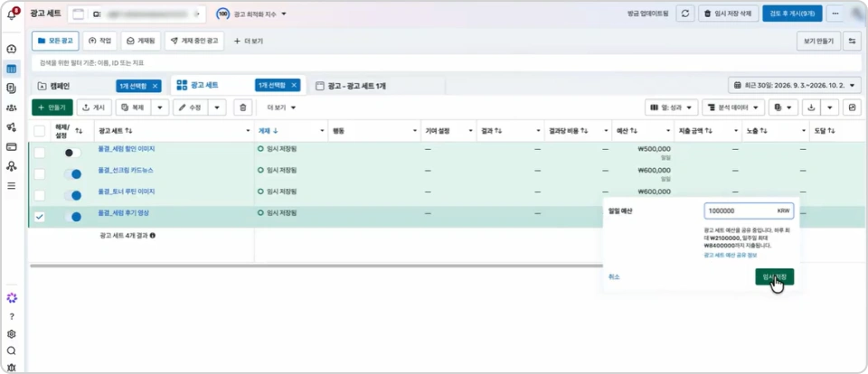Tick the select-all checkbox in table header

point(39,131)
